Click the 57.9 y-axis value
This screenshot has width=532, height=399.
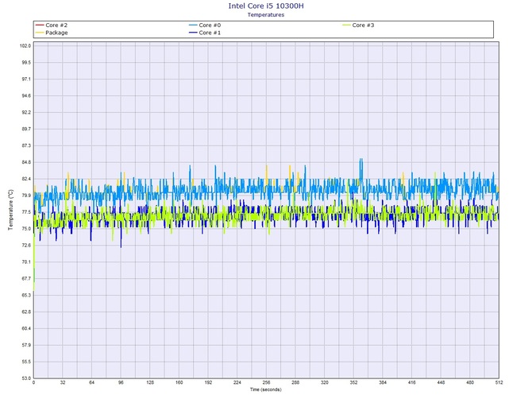[x=26, y=345]
